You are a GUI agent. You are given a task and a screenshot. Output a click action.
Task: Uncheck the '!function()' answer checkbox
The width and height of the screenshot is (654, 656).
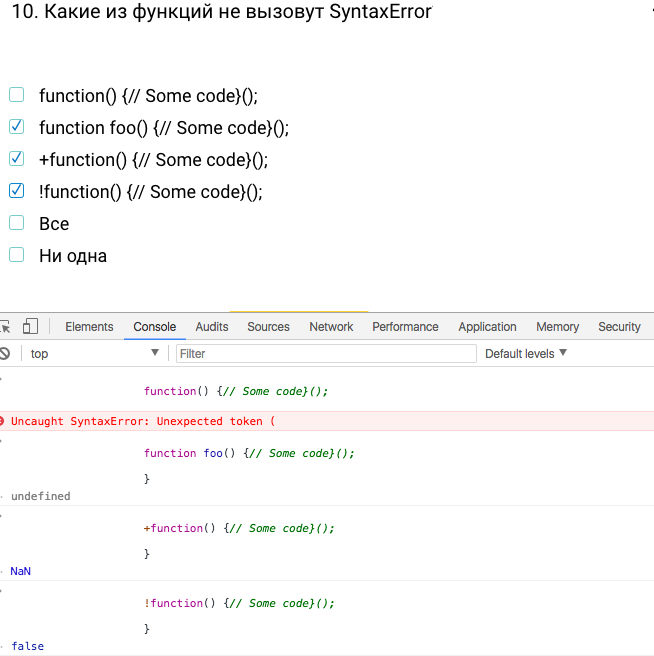16,191
